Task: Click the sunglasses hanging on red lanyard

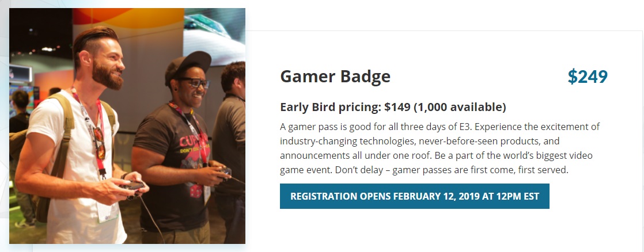Action: click(x=100, y=143)
